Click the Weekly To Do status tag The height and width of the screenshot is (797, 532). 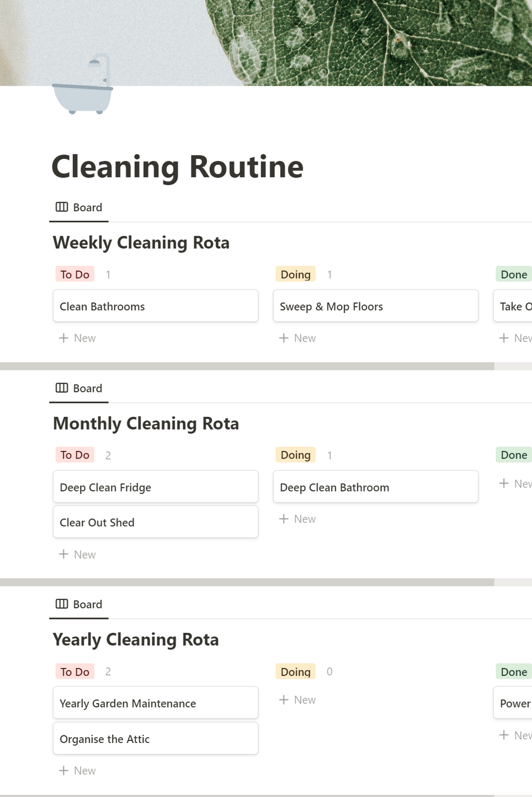(x=75, y=274)
